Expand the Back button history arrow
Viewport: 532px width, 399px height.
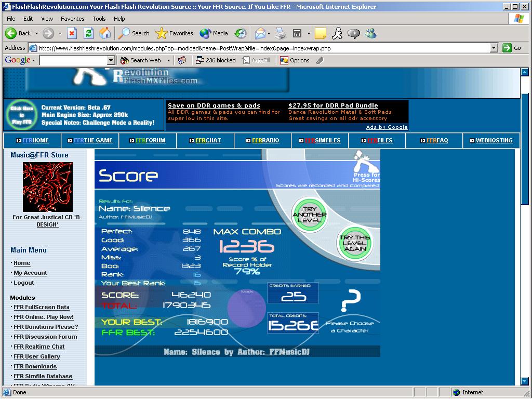pyautogui.click(x=36, y=33)
